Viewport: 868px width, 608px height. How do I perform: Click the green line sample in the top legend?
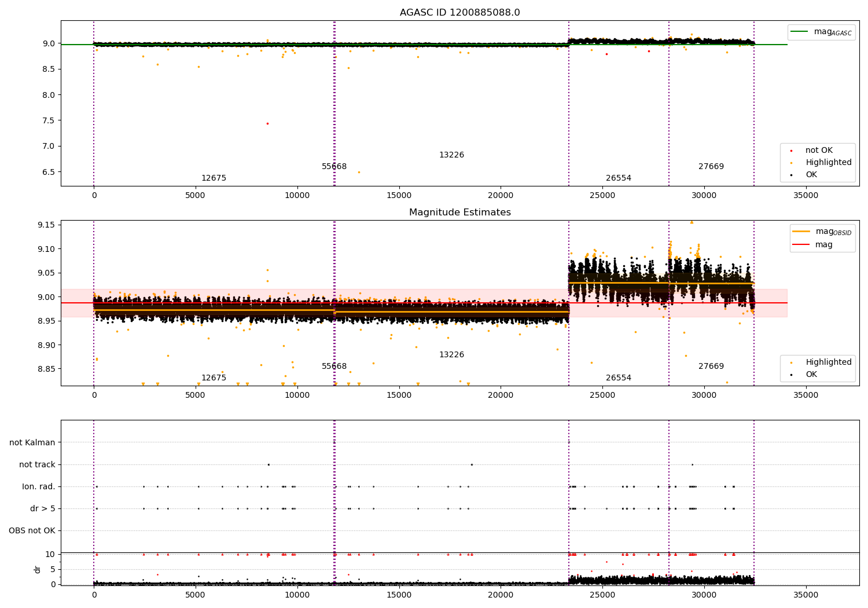tap(799, 32)
